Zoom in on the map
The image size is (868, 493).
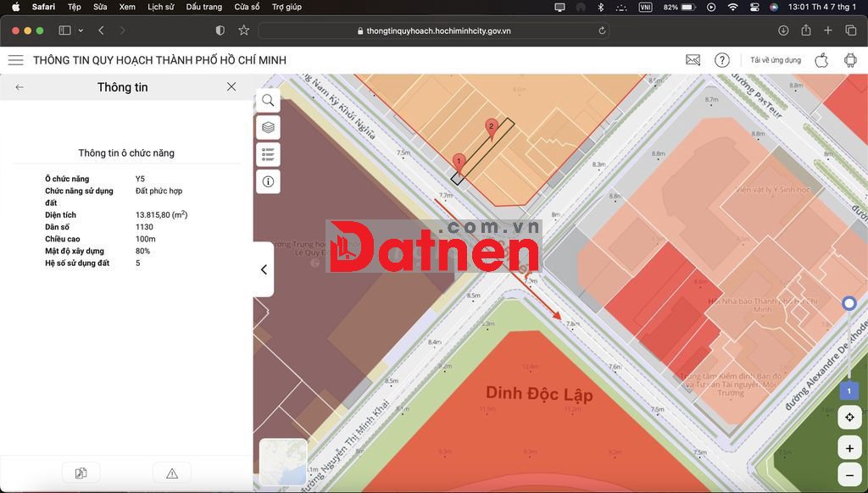849,447
